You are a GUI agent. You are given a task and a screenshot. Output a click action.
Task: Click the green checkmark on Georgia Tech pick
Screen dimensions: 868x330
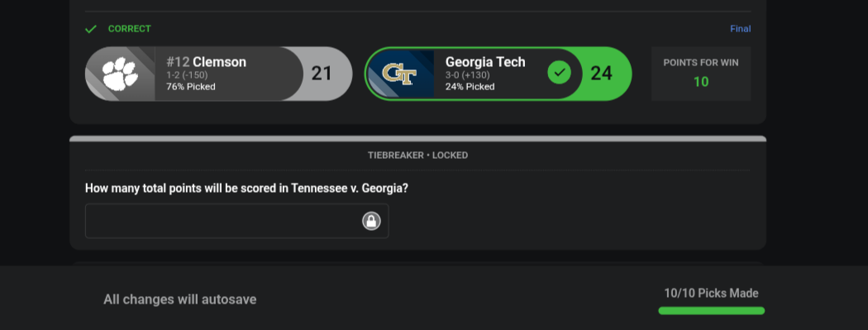coord(559,73)
